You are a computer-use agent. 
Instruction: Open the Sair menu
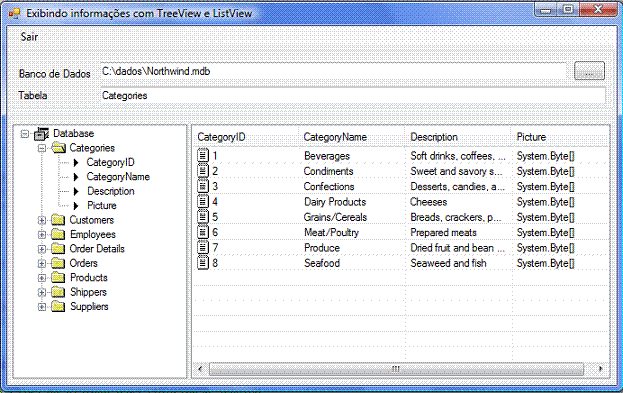pyautogui.click(x=29, y=37)
